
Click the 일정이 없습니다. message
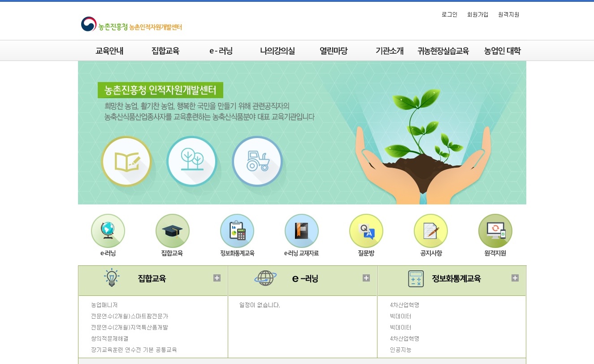(x=260, y=305)
